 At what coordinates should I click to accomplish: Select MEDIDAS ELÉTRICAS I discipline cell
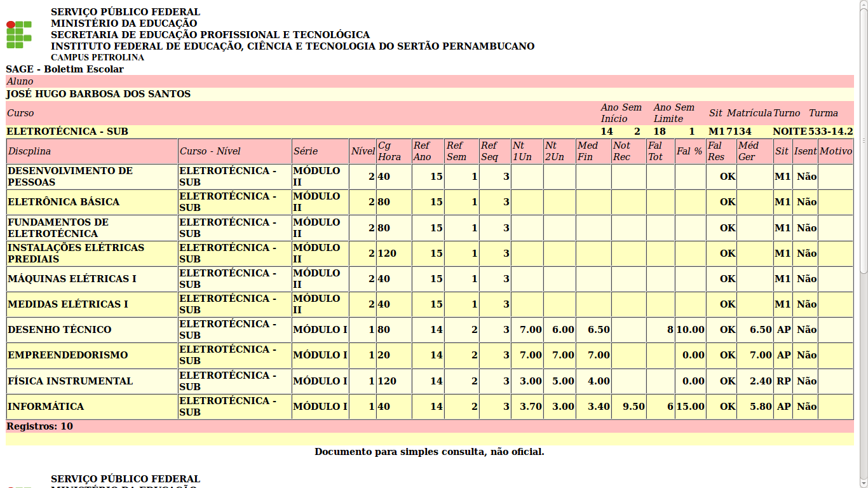92,304
